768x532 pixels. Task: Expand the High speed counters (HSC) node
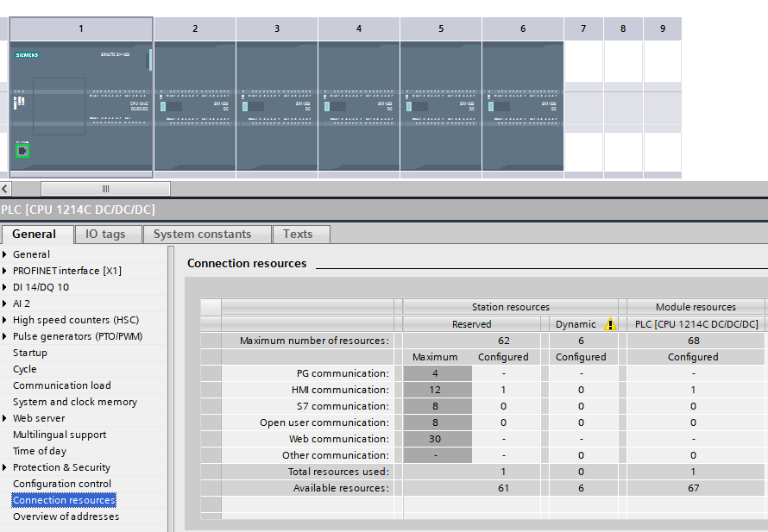pos(5,320)
